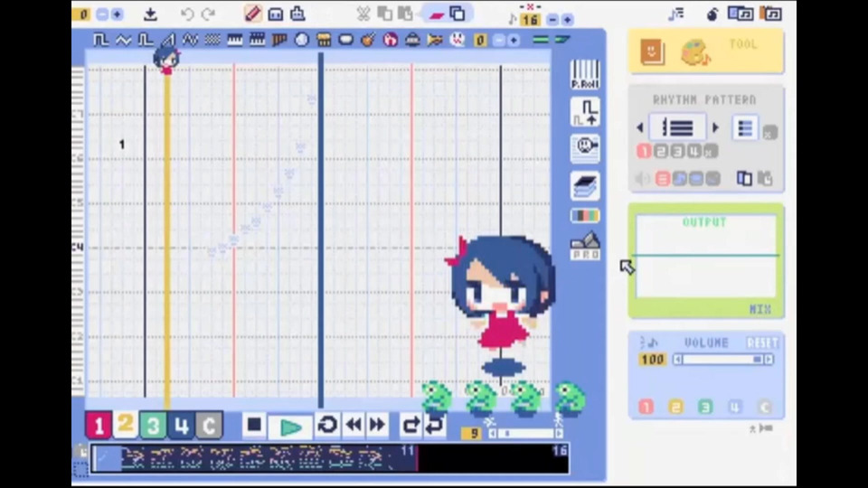The image size is (868, 488).
Task: Choose the pan flute instrument
Action: pos(279,40)
